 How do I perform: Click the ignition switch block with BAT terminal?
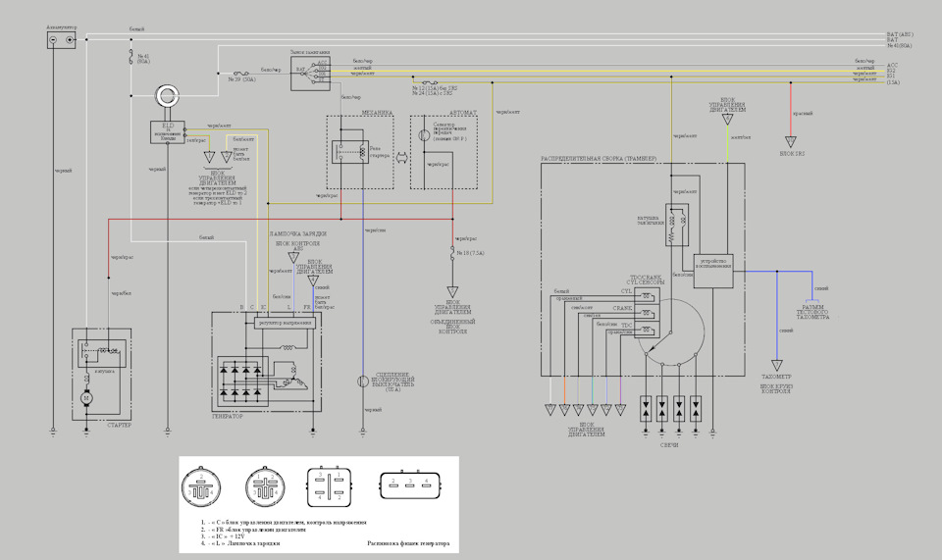tap(311, 74)
